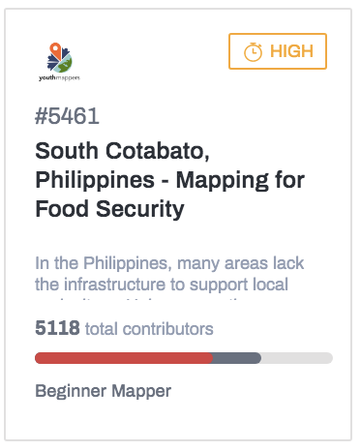Open project number #5461
The width and height of the screenshot is (360, 447).
67,116
